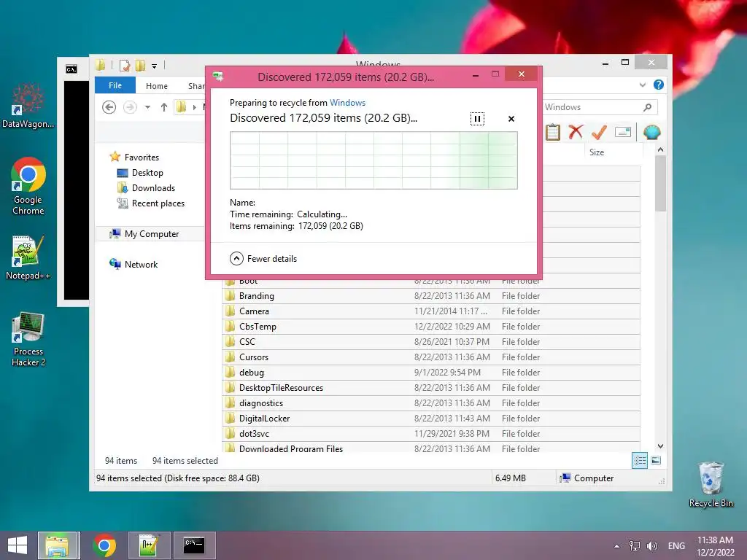Select the Branding folder
747x560 pixels.
coord(430,296)
